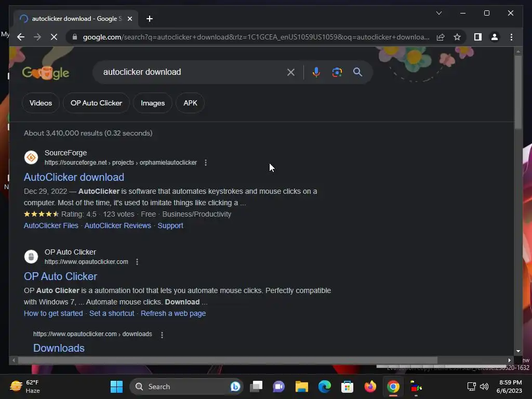Open How to get started link
Image resolution: width=532 pixels, height=399 pixels.
pos(54,313)
